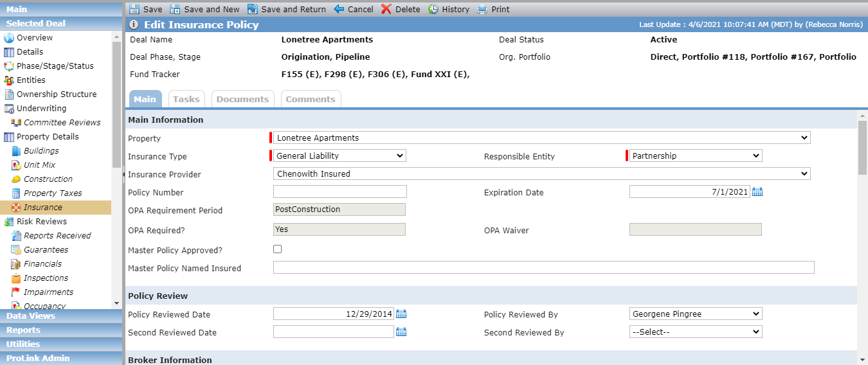The width and height of the screenshot is (868, 365).
Task: Open the Policy Reviewed Date calendar icon
Action: (401, 314)
